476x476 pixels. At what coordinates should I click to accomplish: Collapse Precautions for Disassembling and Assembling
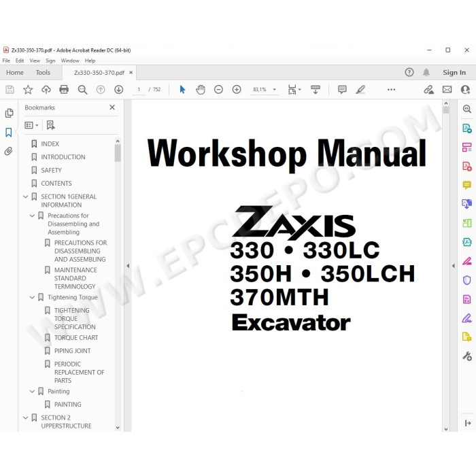tap(32, 216)
